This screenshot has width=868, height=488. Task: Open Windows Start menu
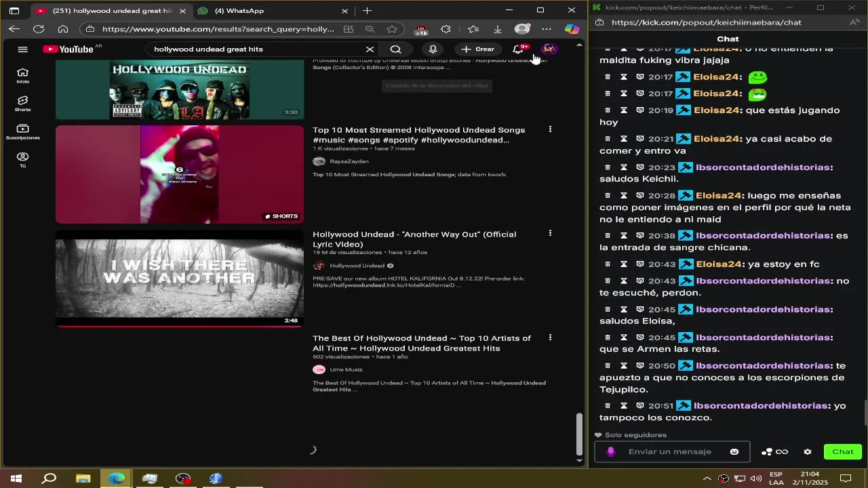[16, 479]
